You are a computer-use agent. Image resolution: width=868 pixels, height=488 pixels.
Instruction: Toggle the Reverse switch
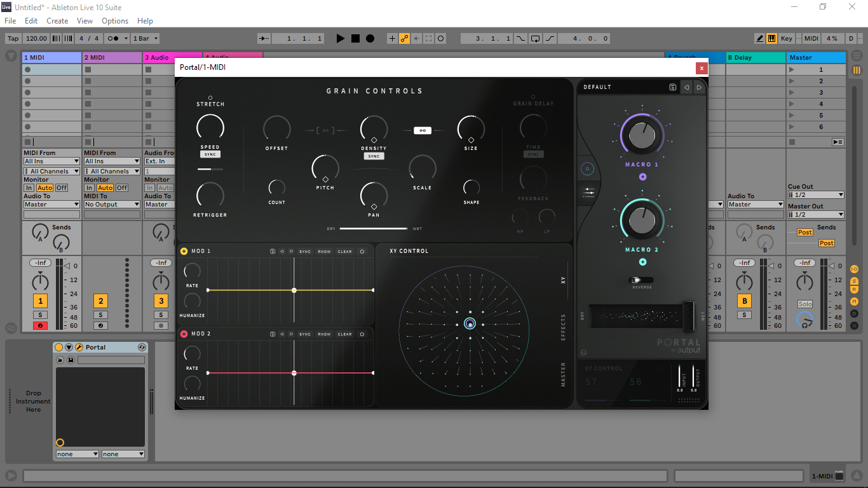[641, 280]
